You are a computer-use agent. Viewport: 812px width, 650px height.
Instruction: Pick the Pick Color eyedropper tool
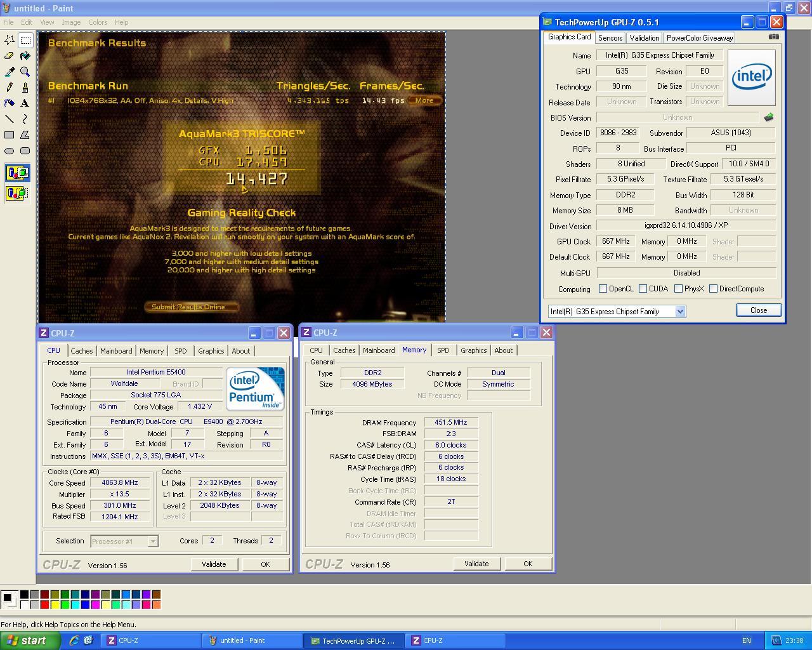(10, 72)
